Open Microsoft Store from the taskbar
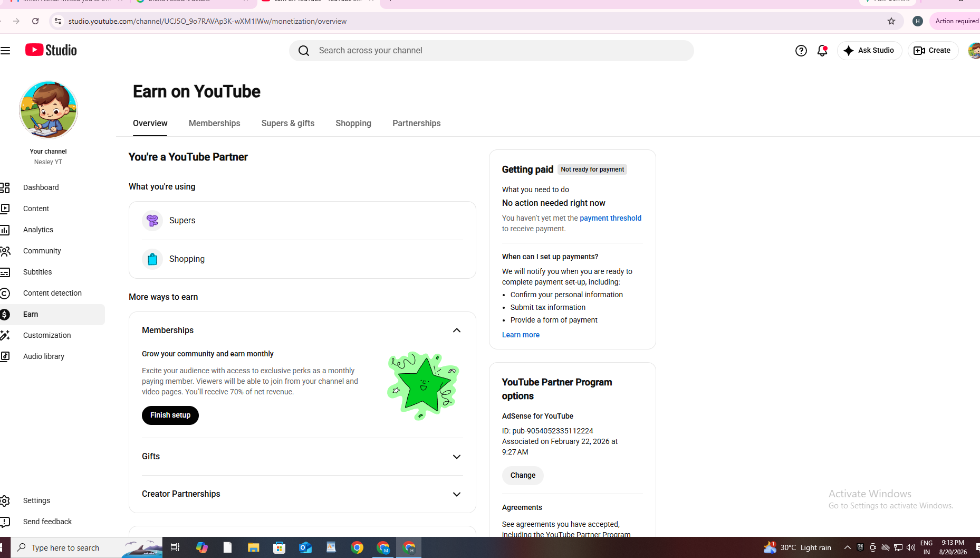980x558 pixels. pos(280,548)
